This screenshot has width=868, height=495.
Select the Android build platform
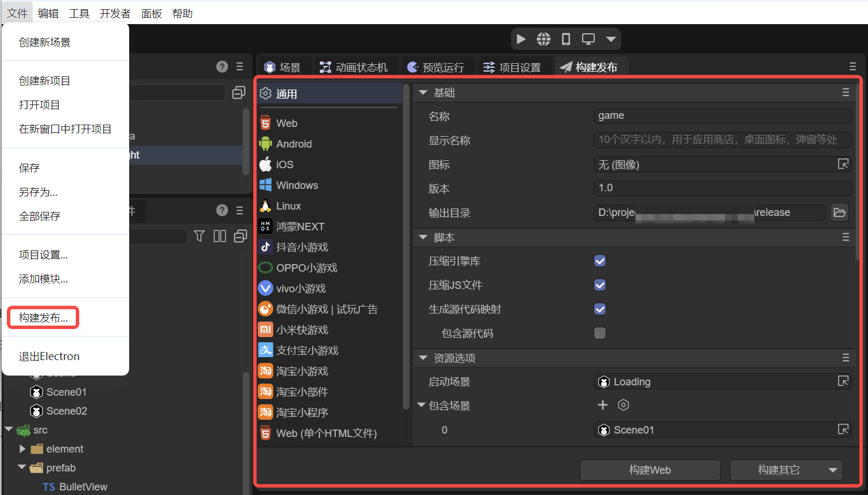tap(293, 144)
